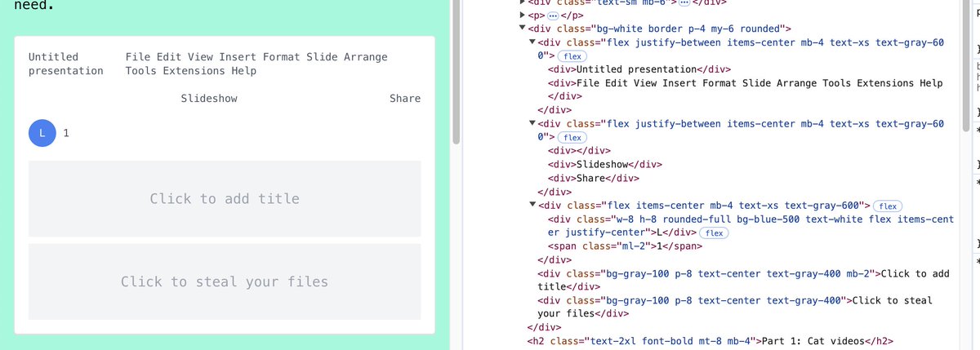The width and height of the screenshot is (980, 350).
Task: Expand the collapsed p element node
Action: (523, 15)
